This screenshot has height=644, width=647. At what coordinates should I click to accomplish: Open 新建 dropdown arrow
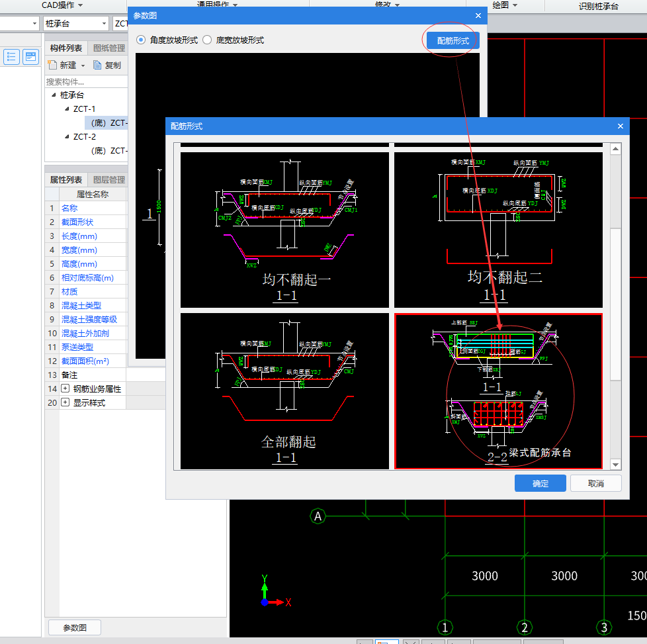coord(83,66)
